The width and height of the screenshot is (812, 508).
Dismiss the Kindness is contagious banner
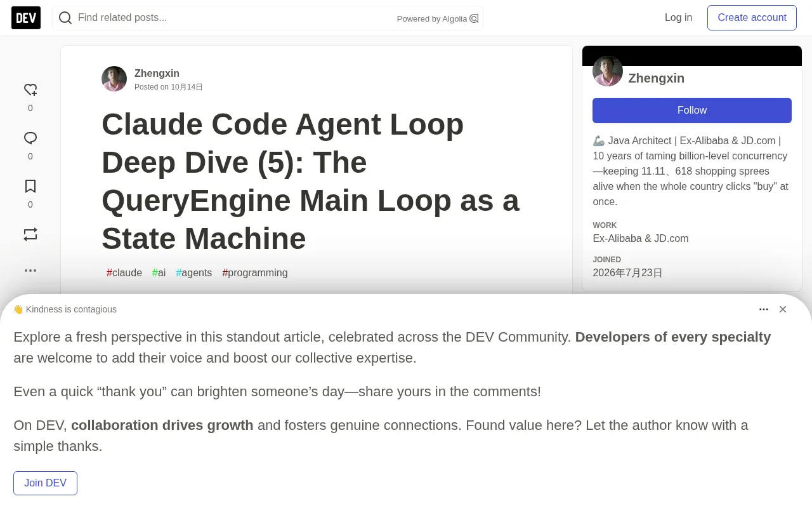coord(783,309)
